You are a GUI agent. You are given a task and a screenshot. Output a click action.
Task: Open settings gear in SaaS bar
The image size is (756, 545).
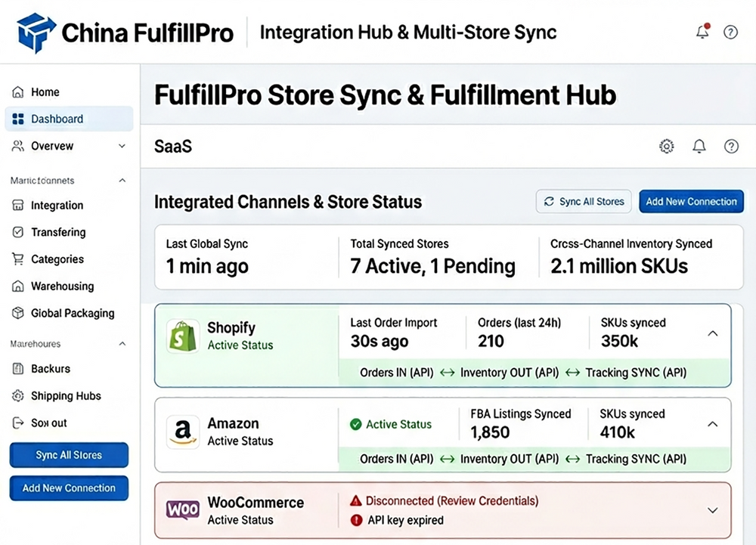[x=666, y=146]
